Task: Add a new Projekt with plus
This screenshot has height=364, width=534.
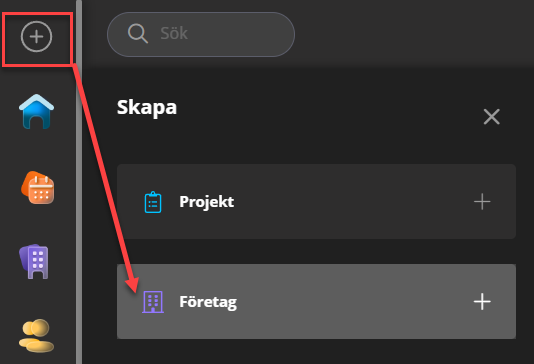Action: point(482,202)
